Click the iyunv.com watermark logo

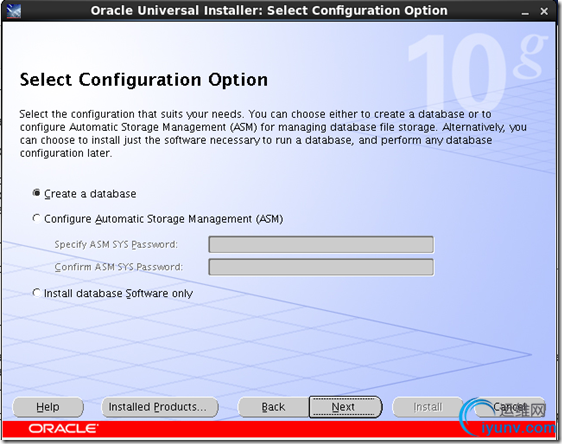pos(508,418)
